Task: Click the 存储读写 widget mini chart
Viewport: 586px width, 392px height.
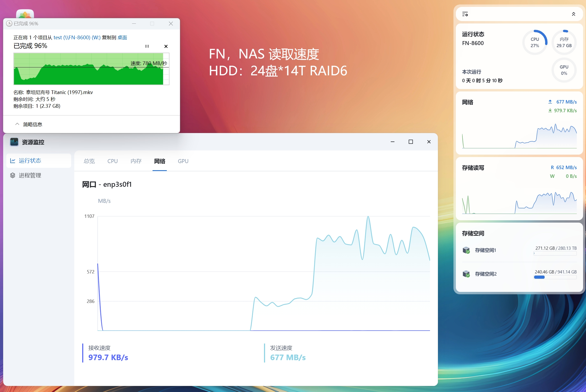Action: pos(519,202)
